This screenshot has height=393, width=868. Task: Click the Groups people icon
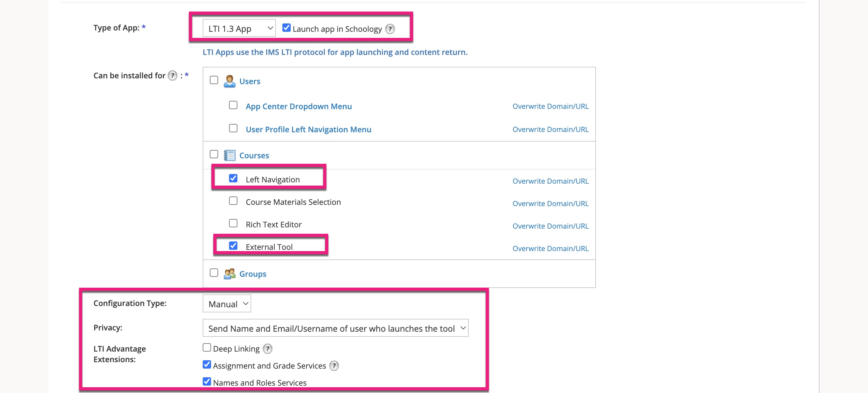(x=229, y=274)
